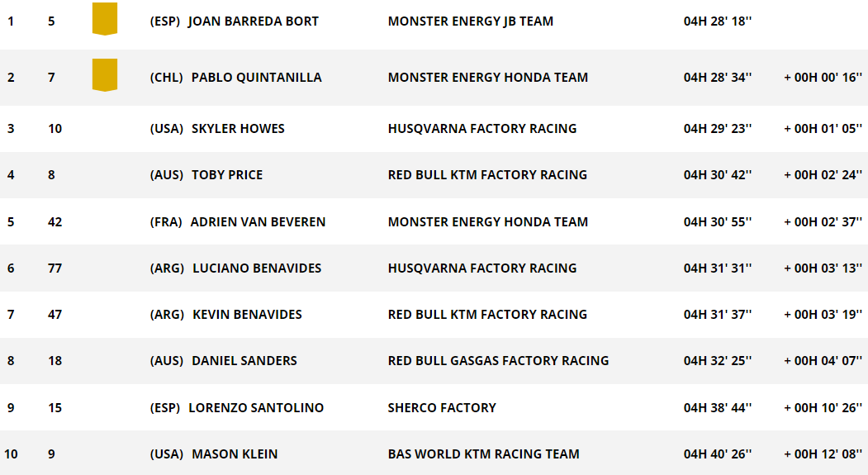The width and height of the screenshot is (868, 475).
Task: Click the 04H 28' 18'' winning time
Action: pos(718,21)
